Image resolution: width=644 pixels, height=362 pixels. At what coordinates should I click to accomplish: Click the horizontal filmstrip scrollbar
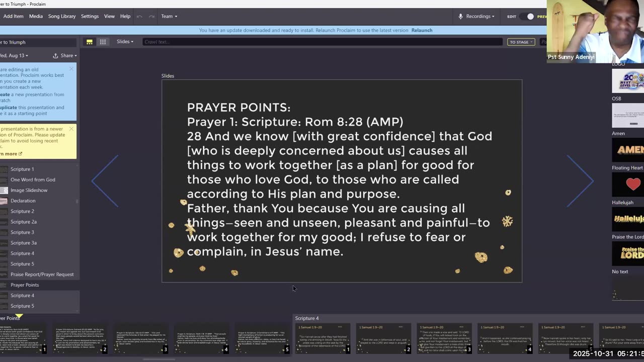[159, 359]
